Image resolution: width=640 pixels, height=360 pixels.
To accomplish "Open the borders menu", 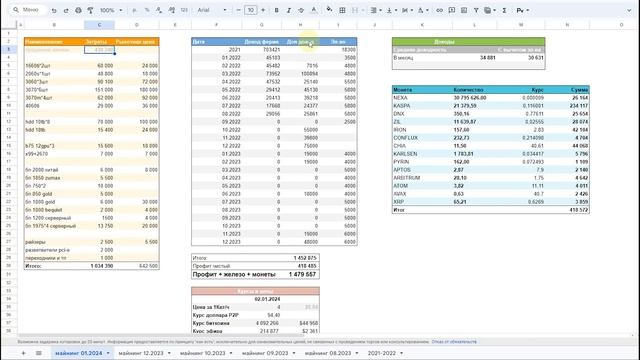I will [x=342, y=10].
